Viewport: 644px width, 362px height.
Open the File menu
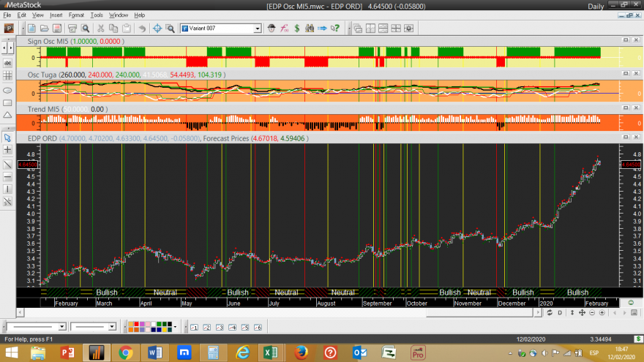pyautogui.click(x=7, y=15)
